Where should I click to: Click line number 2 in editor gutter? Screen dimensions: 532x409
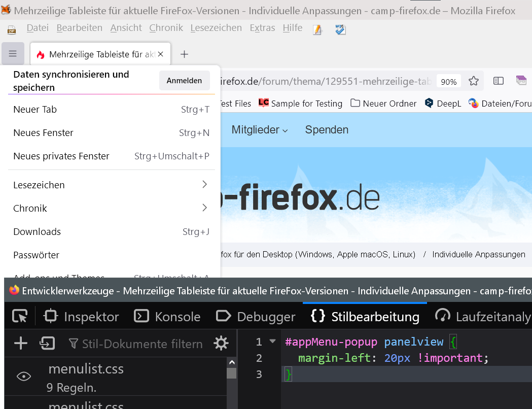[x=259, y=358]
